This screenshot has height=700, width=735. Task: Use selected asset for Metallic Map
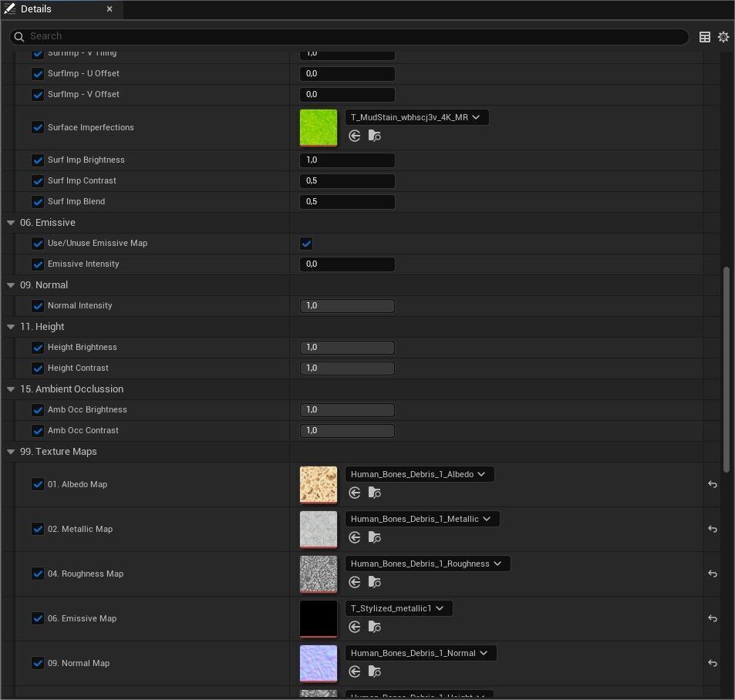[355, 537]
